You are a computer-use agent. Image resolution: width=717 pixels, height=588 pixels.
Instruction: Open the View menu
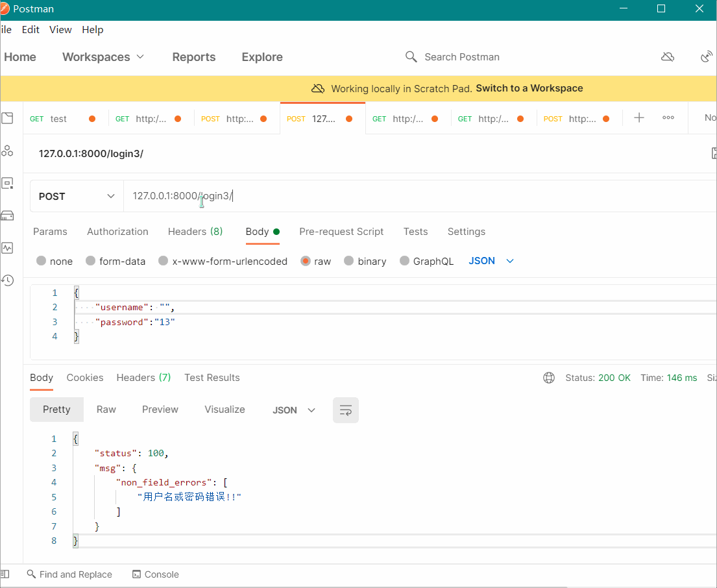tap(60, 30)
